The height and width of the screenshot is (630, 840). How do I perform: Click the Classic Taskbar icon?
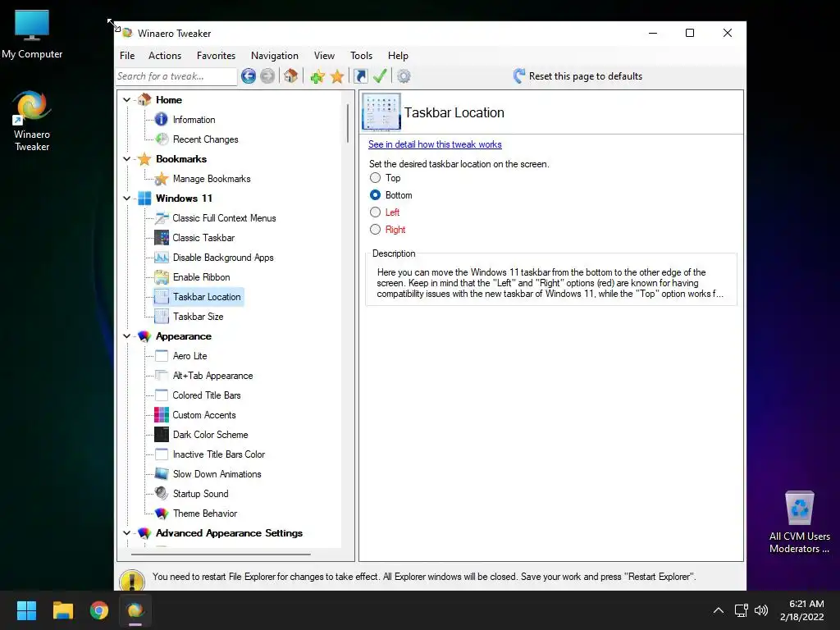(162, 238)
